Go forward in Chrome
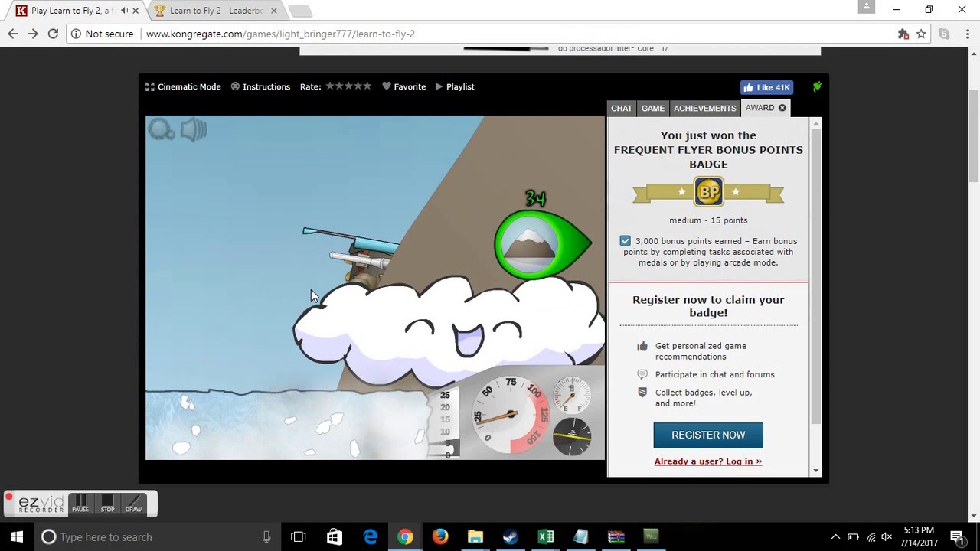The height and width of the screenshot is (551, 980). [x=32, y=34]
